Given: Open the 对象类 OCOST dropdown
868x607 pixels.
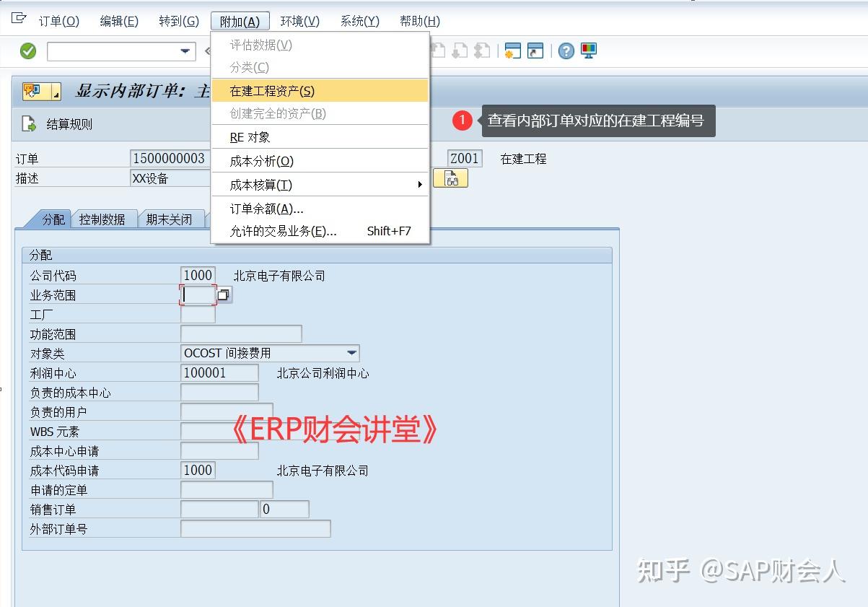Looking at the screenshot, I should pyautogui.click(x=353, y=353).
